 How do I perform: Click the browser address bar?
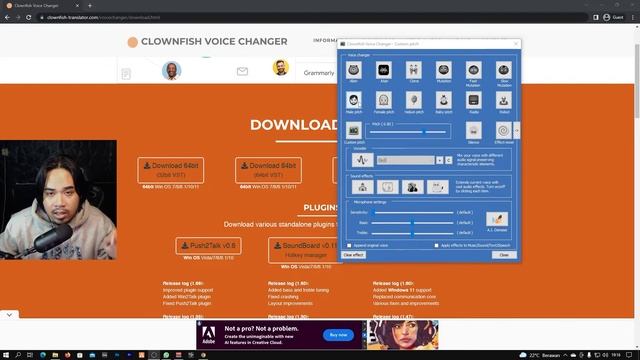312,18
